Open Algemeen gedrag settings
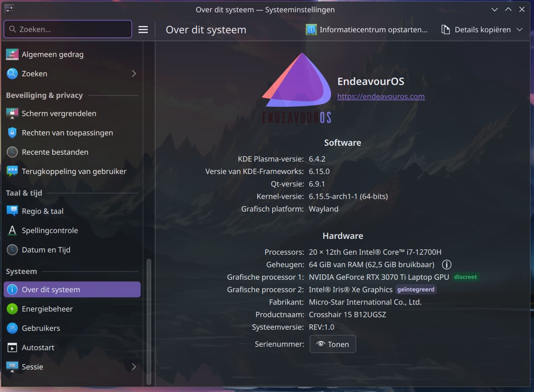Screen dimensions: 534x392 pos(72,55)
